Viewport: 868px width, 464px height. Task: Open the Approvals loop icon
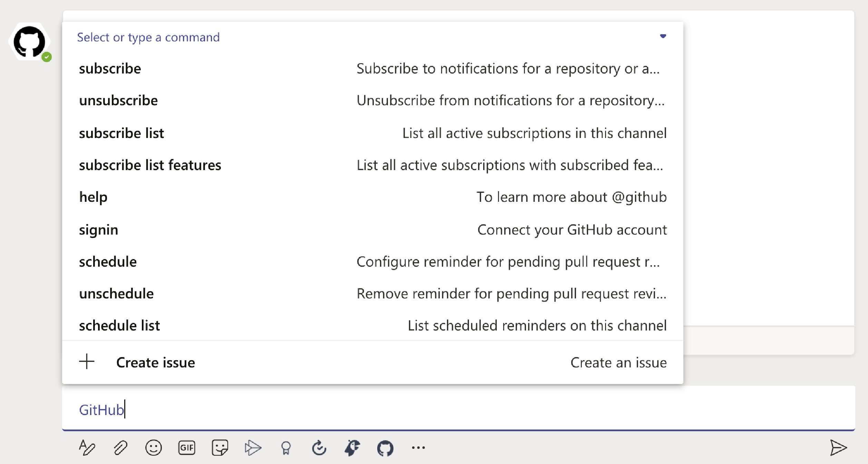click(319, 448)
